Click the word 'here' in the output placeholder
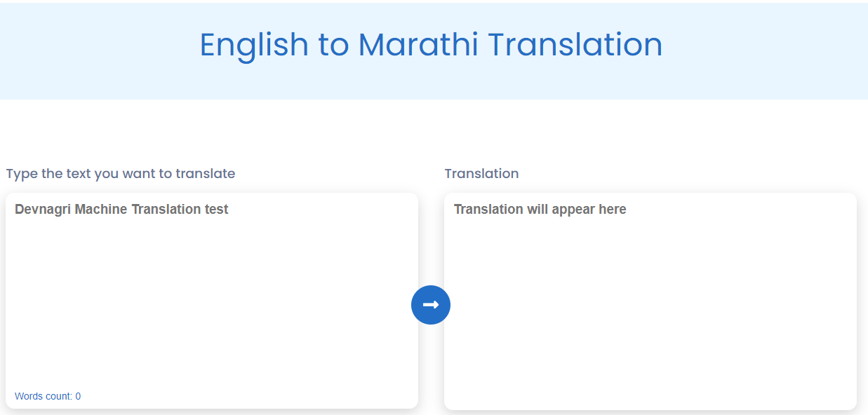The image size is (868, 415). pos(609,210)
